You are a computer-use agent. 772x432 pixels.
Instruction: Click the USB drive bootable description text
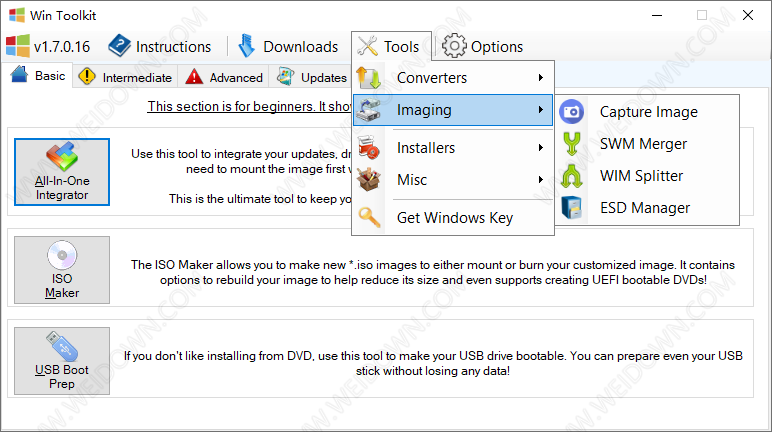point(433,363)
